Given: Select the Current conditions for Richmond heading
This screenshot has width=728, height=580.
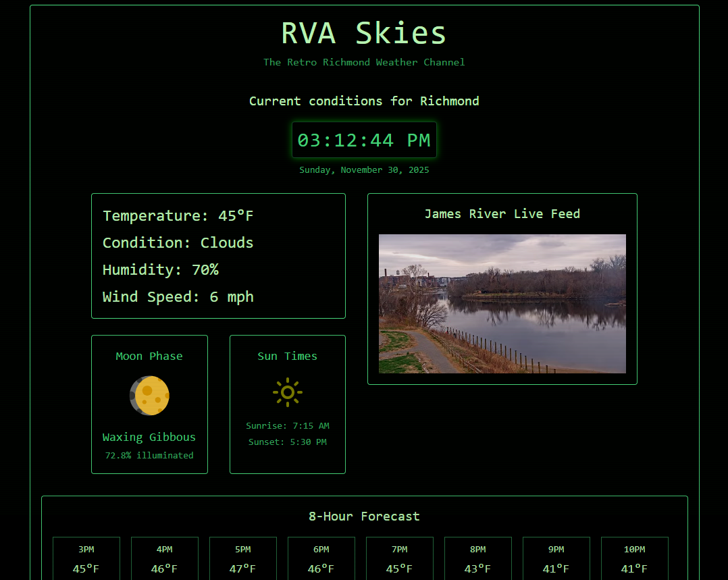Looking at the screenshot, I should tap(364, 101).
